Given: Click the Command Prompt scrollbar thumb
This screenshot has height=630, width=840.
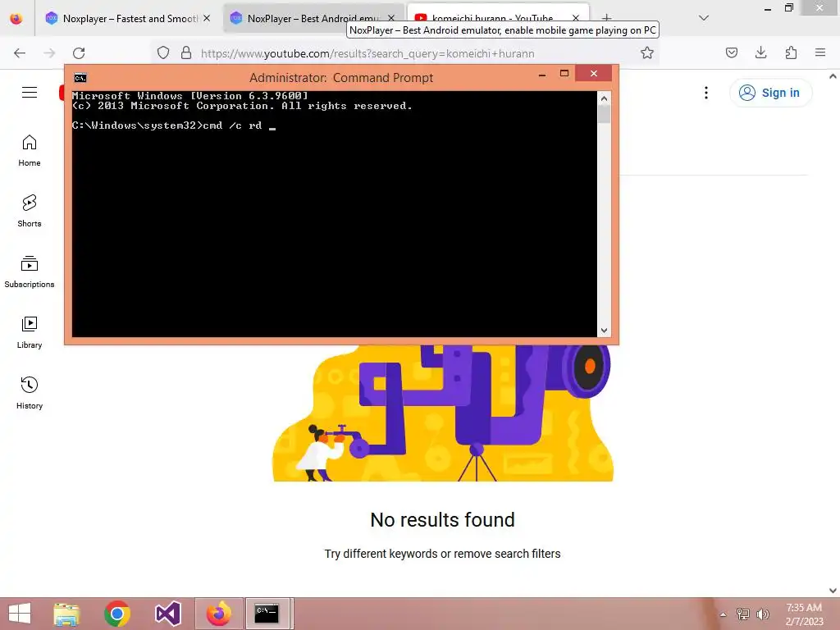Looking at the screenshot, I should 604,114.
